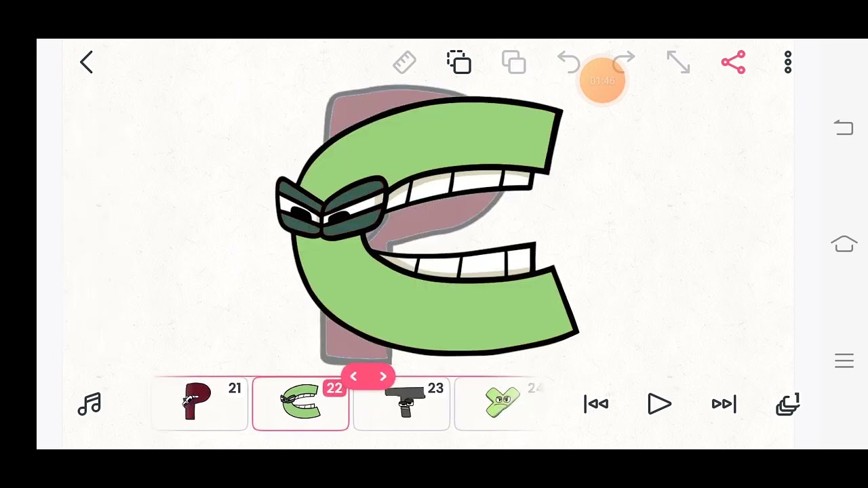Jump to the last frame

(x=724, y=405)
